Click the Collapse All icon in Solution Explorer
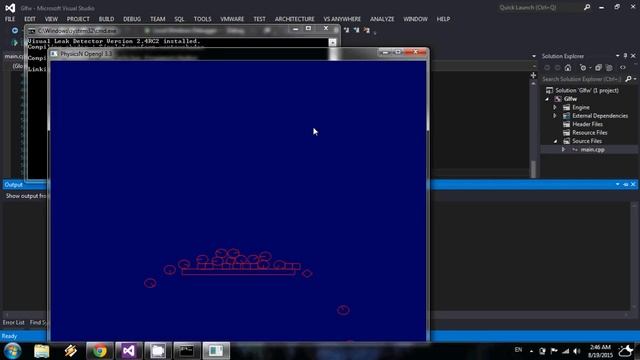The height and width of the screenshot is (360, 640). pyautogui.click(x=598, y=68)
